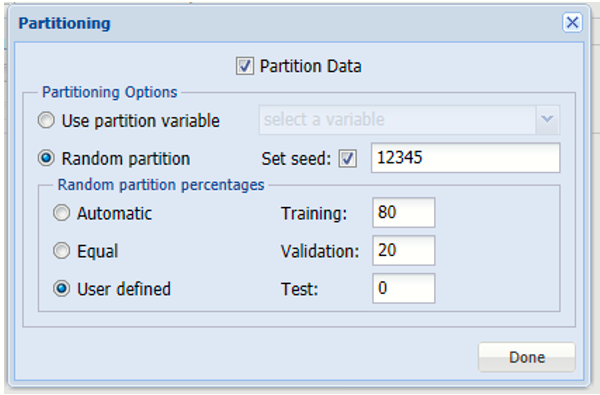Click the Validation percentage input box
This screenshot has height=395, width=600.
[404, 250]
